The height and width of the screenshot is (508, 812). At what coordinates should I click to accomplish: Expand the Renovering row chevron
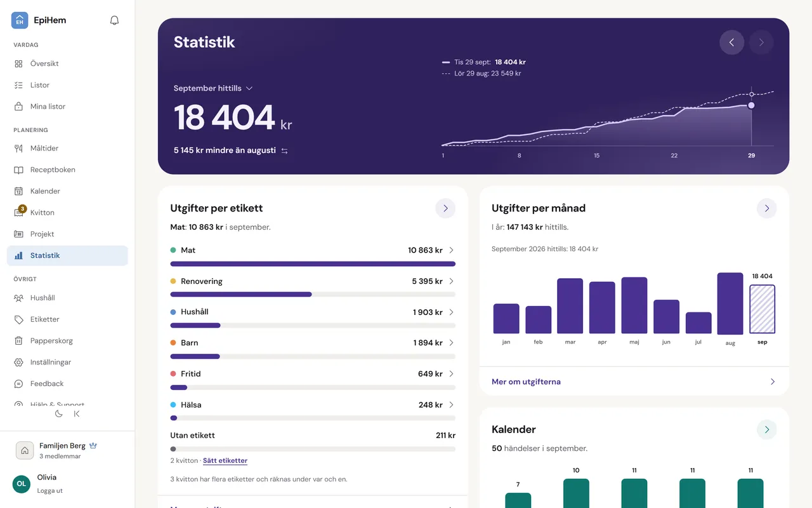click(451, 281)
